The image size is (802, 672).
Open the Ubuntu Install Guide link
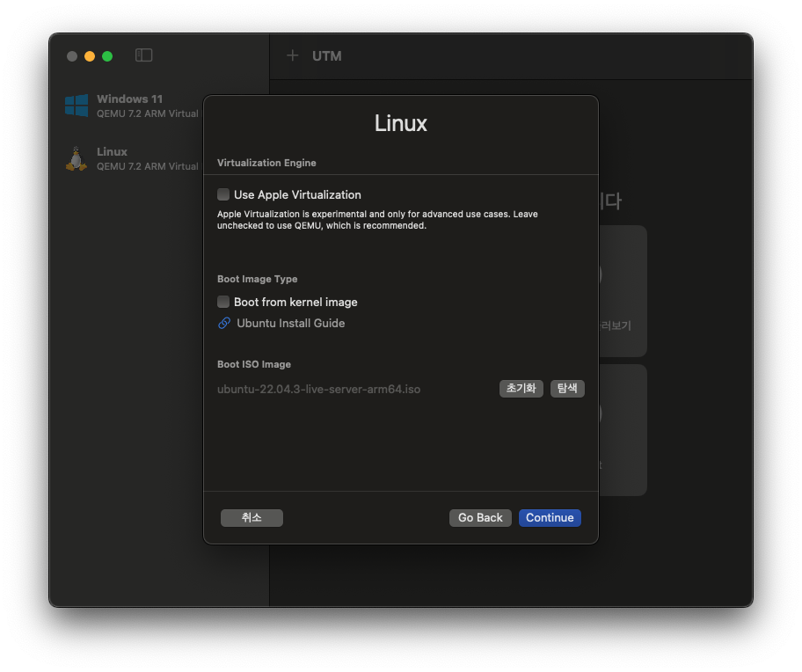point(290,323)
